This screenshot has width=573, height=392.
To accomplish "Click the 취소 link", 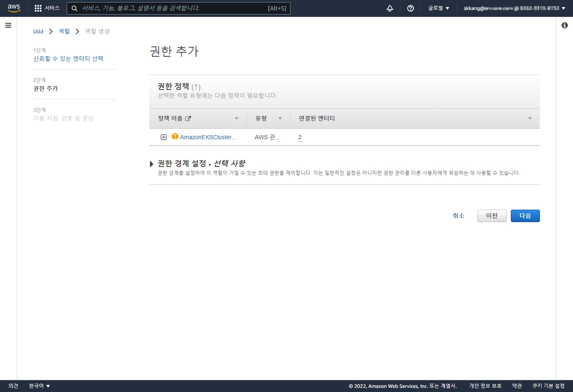I will (x=459, y=215).
